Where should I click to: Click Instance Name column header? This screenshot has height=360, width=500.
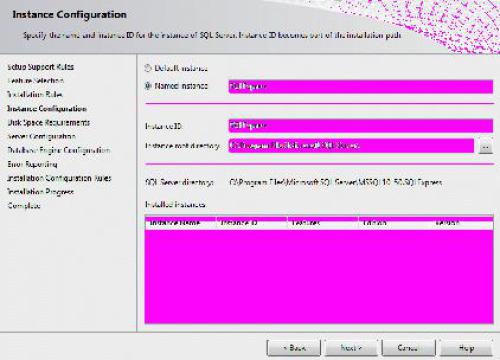[181, 223]
